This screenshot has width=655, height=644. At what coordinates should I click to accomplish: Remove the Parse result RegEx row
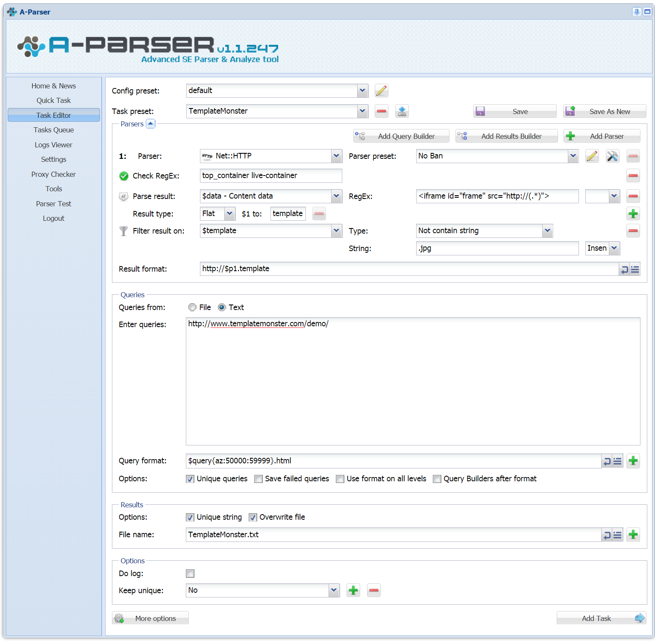(633, 196)
